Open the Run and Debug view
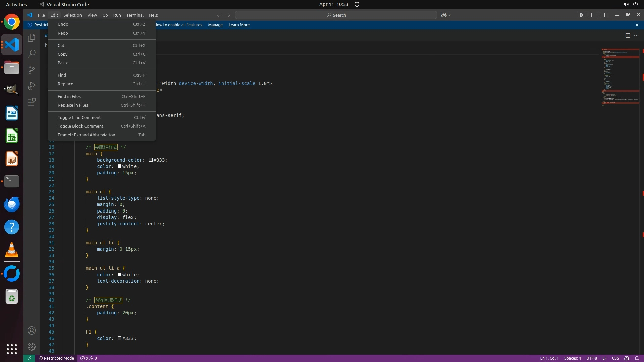The image size is (644, 362). coord(32,86)
